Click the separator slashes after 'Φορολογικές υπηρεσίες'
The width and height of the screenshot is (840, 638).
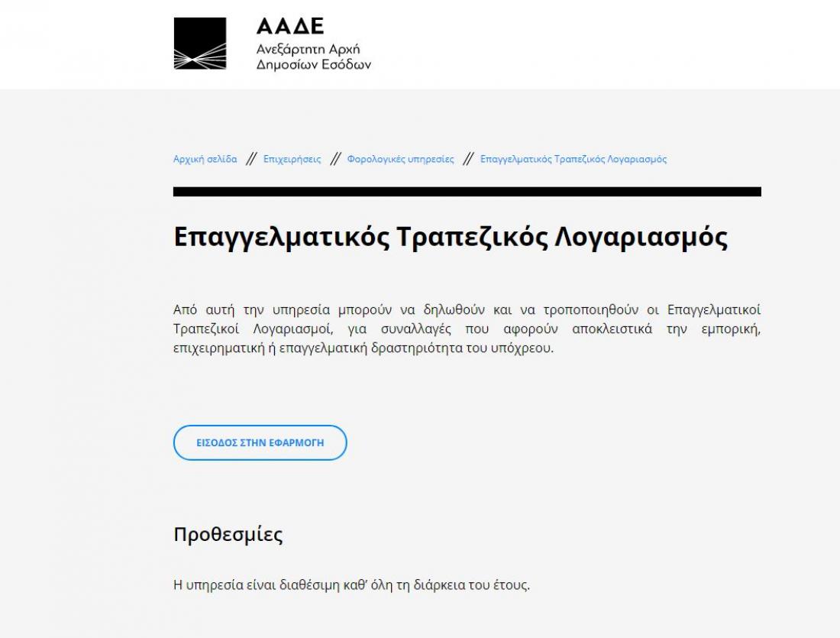click(467, 159)
